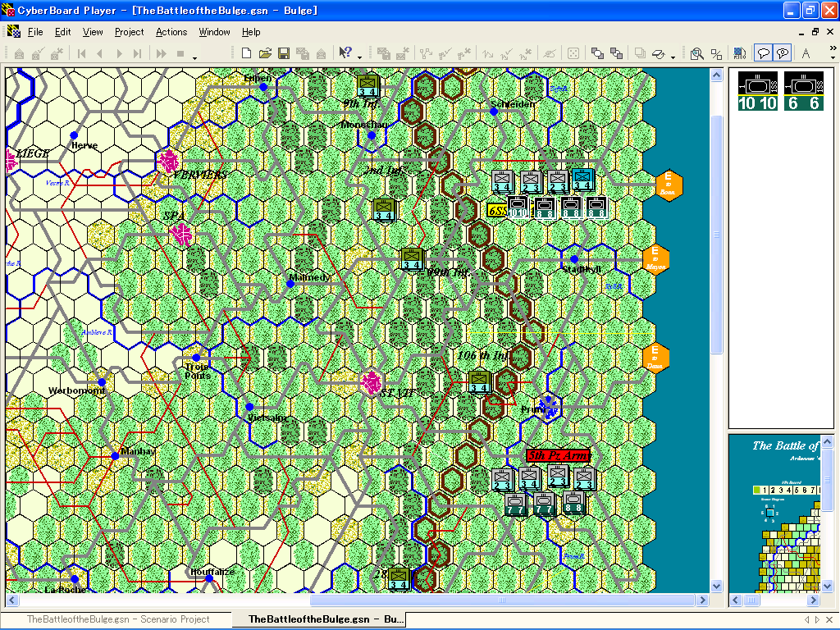Screen dimensions: 840x630
Task: Create a new file with blank page icon
Action: pos(246,53)
